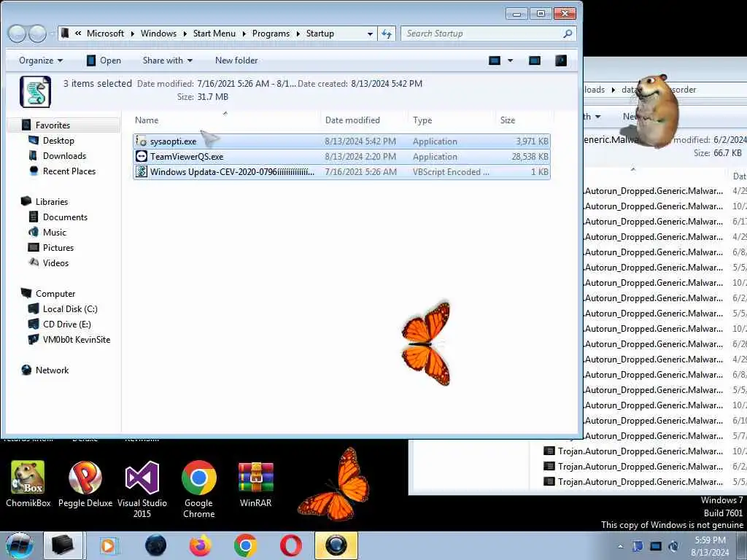Open the media player taskbar icon

click(x=108, y=545)
